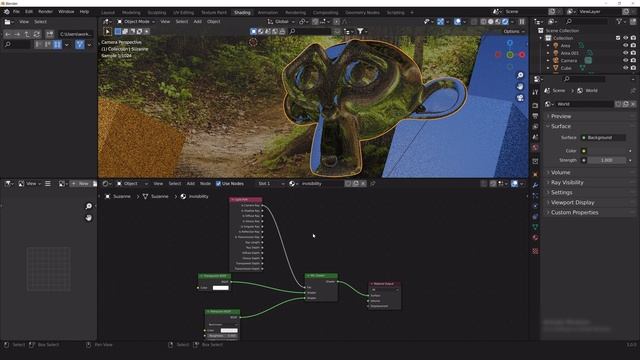Click the green Y axis gizmo
Viewport: 640px width, 360px height.
click(x=510, y=55)
